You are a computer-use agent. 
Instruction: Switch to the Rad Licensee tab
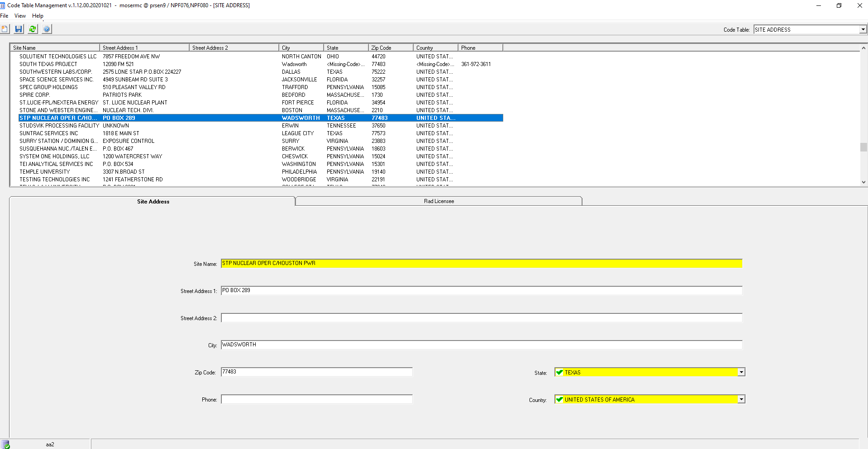click(x=439, y=201)
